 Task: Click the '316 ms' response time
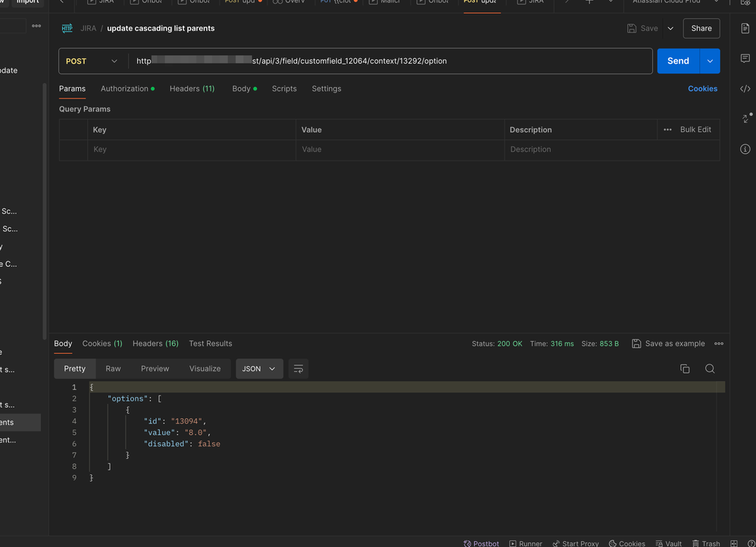click(562, 344)
